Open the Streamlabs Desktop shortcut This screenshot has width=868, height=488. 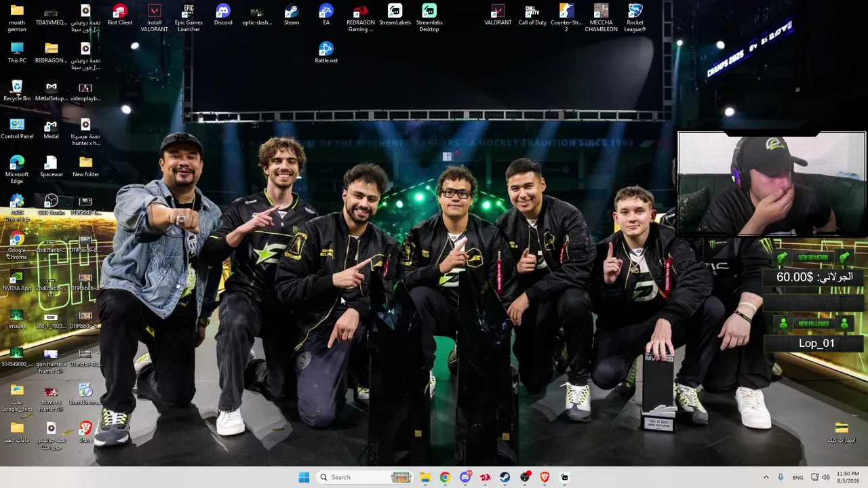click(429, 18)
